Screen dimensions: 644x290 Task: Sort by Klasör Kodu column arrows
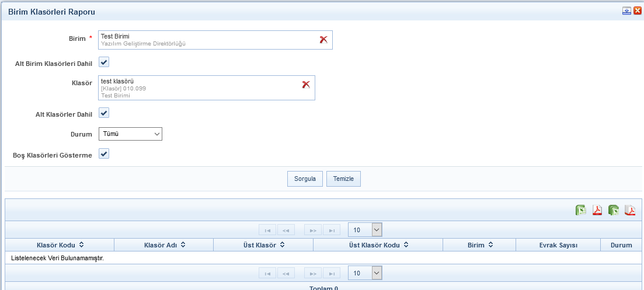(x=81, y=245)
